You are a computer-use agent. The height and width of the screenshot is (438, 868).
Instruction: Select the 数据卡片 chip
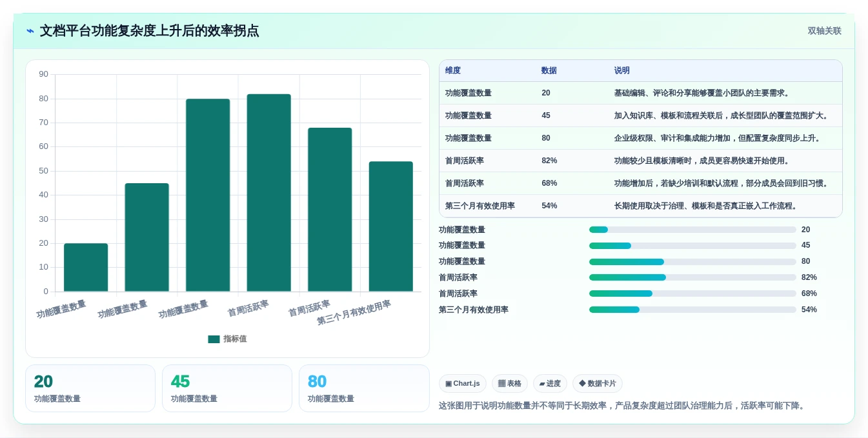click(598, 384)
